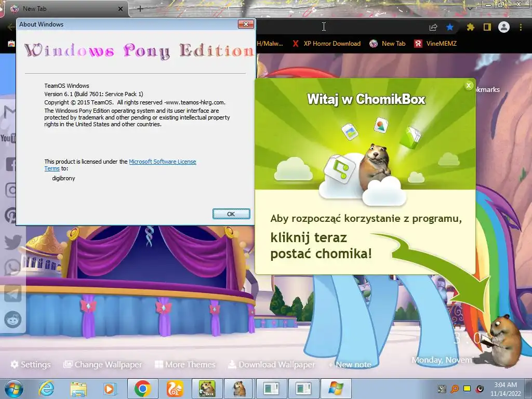Open XP Horror Download bookmark
The height and width of the screenshot is (399, 532).
point(326,44)
